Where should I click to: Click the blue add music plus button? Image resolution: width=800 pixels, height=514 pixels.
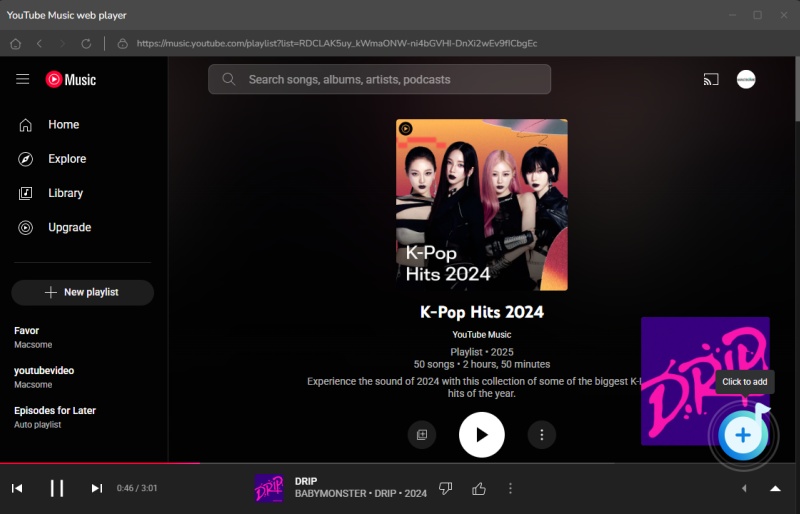click(743, 435)
